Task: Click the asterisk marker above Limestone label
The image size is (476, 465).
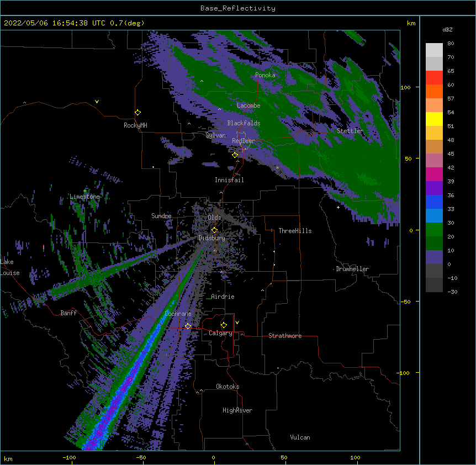Action: (85, 191)
